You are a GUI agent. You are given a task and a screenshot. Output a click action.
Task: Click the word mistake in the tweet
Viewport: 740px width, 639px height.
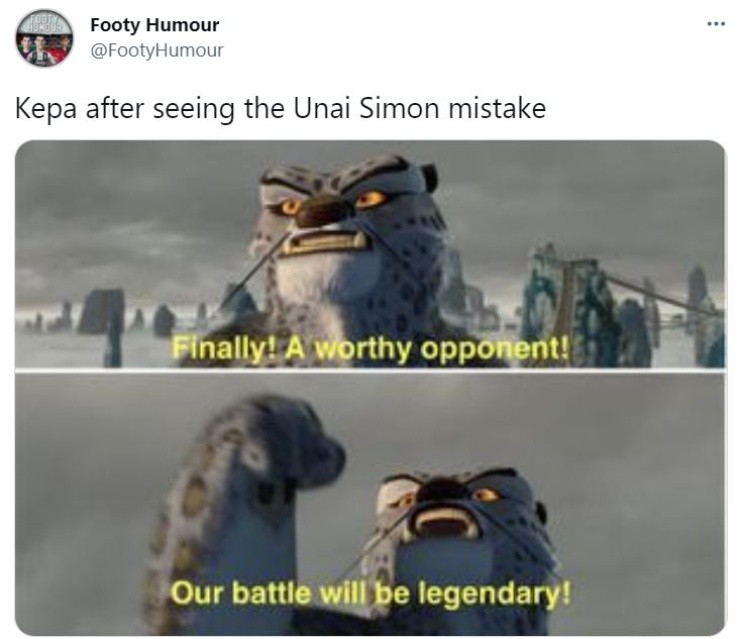(497, 108)
